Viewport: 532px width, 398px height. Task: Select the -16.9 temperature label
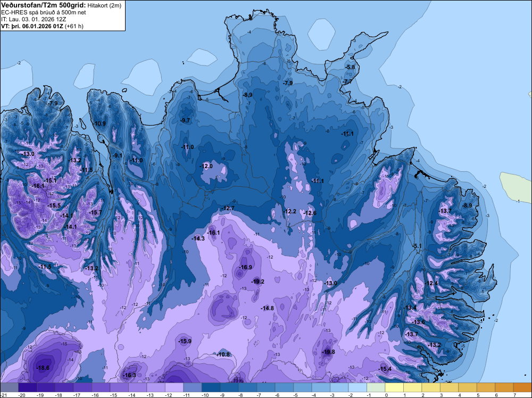click(x=245, y=267)
